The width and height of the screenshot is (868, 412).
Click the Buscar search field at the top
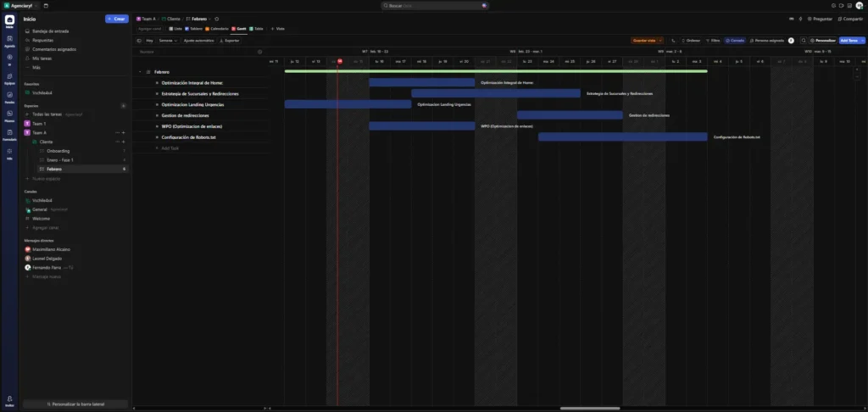(x=435, y=6)
